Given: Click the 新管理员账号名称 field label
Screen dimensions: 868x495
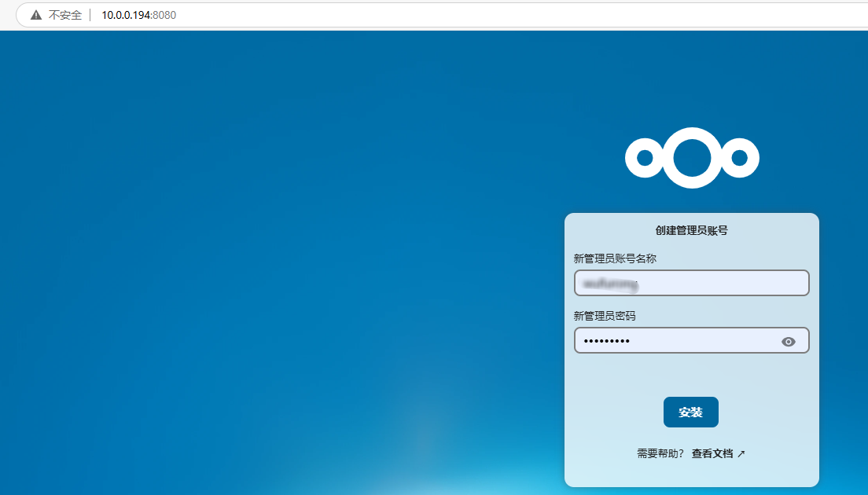Looking at the screenshot, I should (x=615, y=258).
